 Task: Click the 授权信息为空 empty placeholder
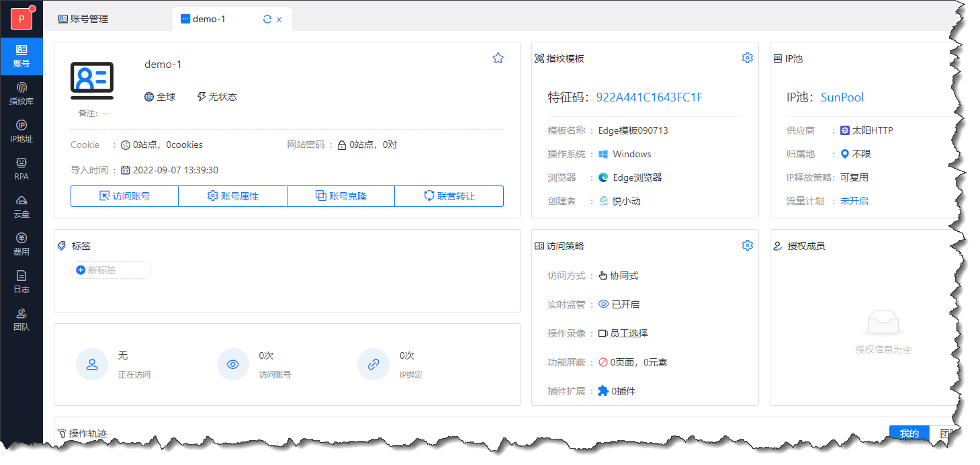pos(883,350)
